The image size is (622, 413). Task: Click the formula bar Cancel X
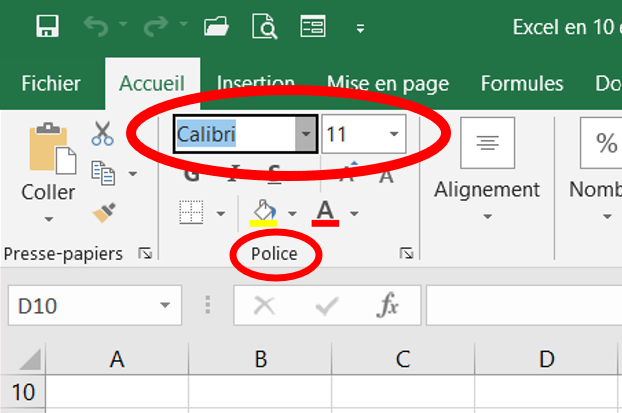tap(264, 306)
